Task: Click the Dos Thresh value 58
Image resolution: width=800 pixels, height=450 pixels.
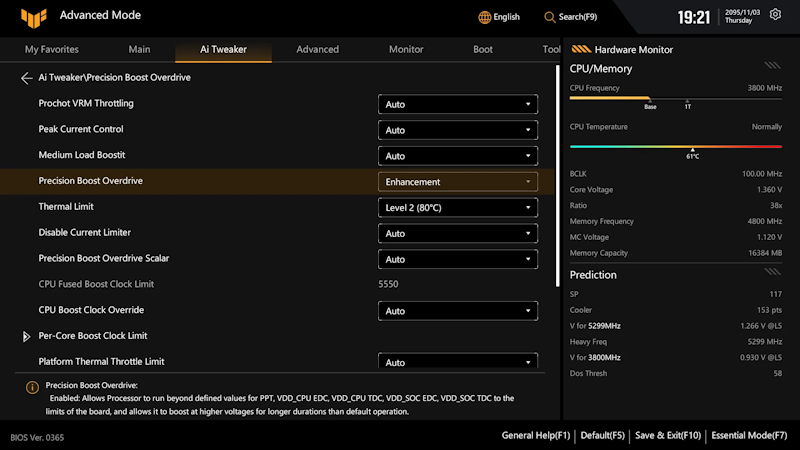Action: tap(778, 373)
